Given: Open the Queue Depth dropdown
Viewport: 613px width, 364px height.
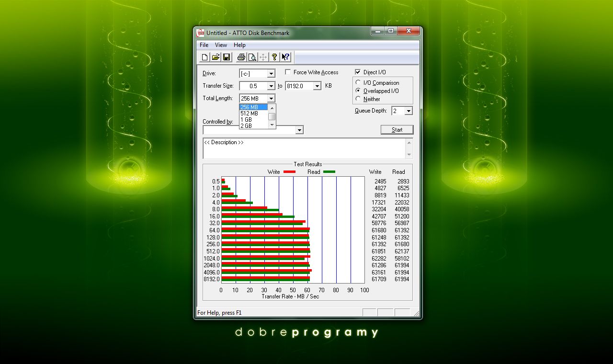Looking at the screenshot, I should (x=409, y=111).
